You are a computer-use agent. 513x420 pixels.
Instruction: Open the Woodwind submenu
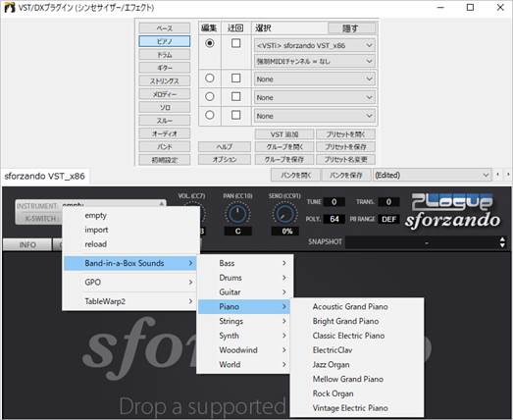point(244,350)
